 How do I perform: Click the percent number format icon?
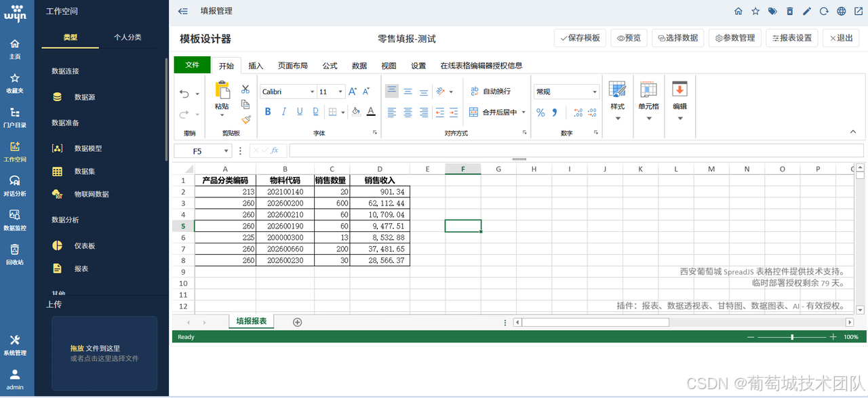[540, 113]
